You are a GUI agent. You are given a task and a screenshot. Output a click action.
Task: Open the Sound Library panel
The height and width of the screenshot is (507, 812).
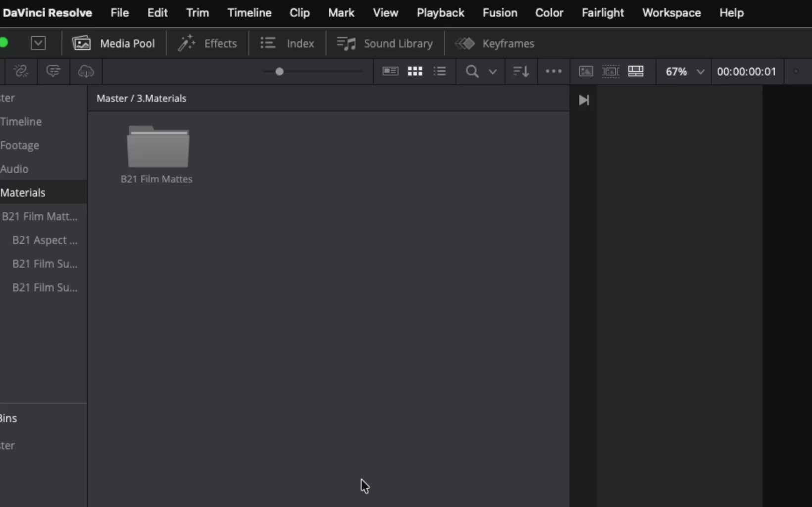[385, 44]
